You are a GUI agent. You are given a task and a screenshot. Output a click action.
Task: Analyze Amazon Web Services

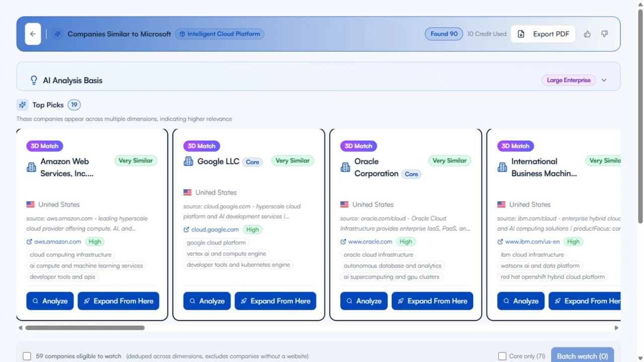click(x=50, y=301)
